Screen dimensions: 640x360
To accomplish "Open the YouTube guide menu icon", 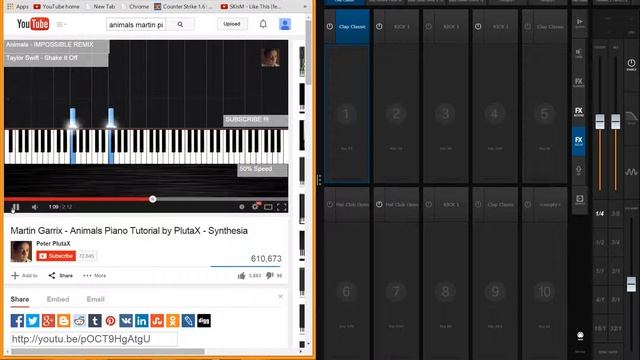I will point(61,24).
